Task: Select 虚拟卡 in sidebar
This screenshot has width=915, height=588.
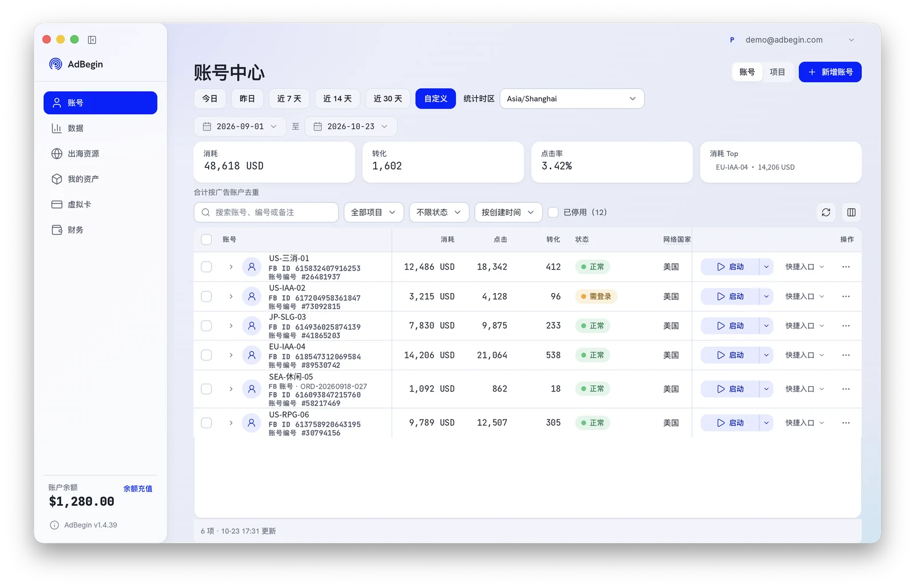Action: point(100,205)
